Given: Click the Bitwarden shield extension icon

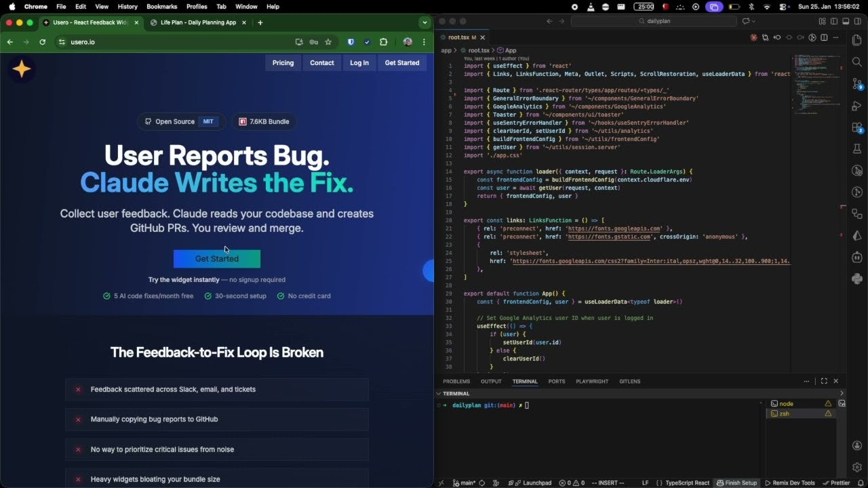Looking at the screenshot, I should (x=351, y=42).
